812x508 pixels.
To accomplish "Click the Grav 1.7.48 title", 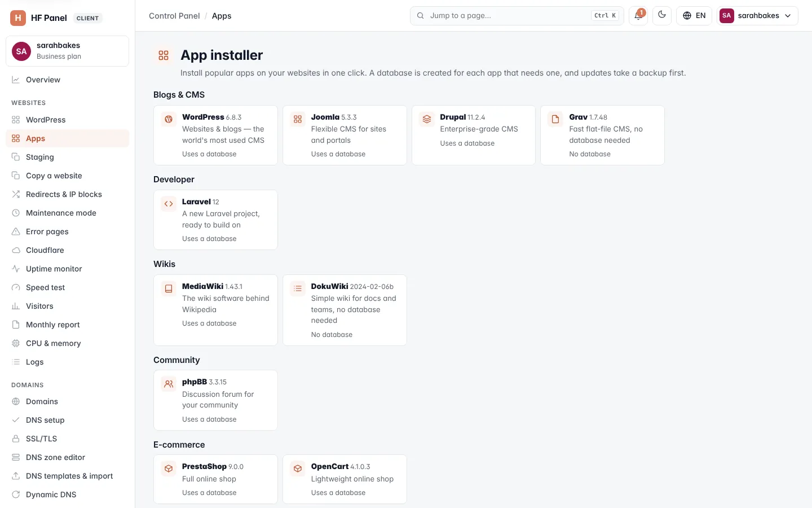I will pos(588,117).
